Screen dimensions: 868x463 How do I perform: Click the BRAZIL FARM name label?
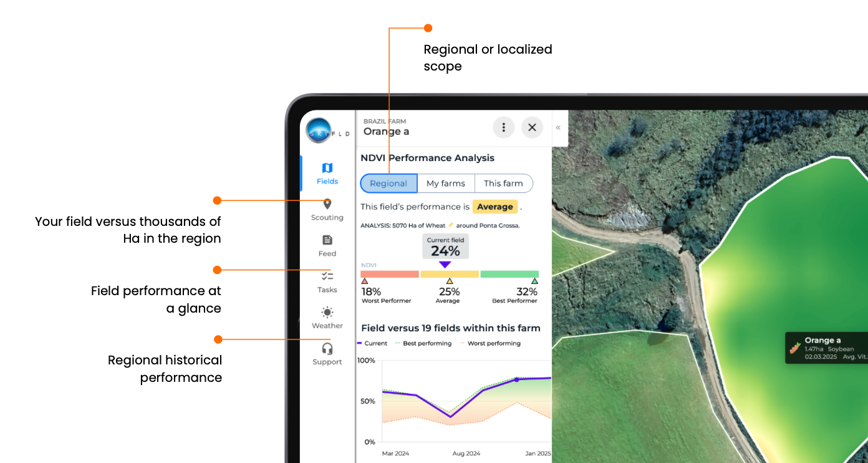[385, 122]
